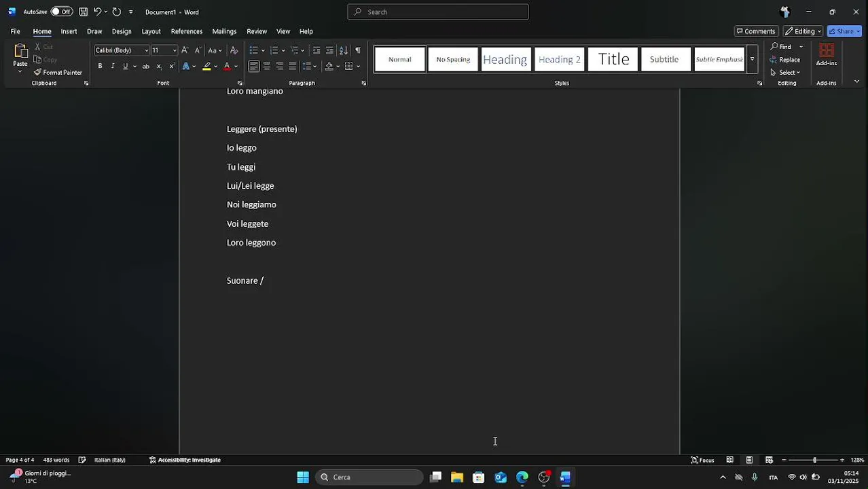Viewport: 868px width, 489px height.
Task: Open the numbering list dropdown
Action: 285,50
